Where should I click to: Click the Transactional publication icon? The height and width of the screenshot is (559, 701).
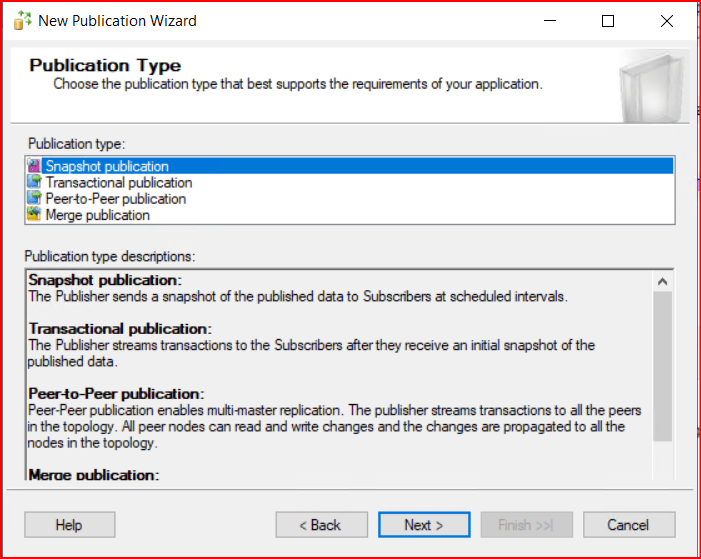[x=35, y=183]
